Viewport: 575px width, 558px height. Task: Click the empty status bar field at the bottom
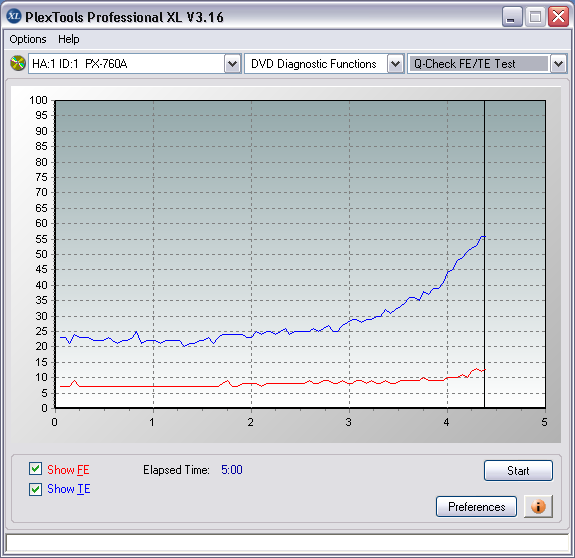[287, 543]
